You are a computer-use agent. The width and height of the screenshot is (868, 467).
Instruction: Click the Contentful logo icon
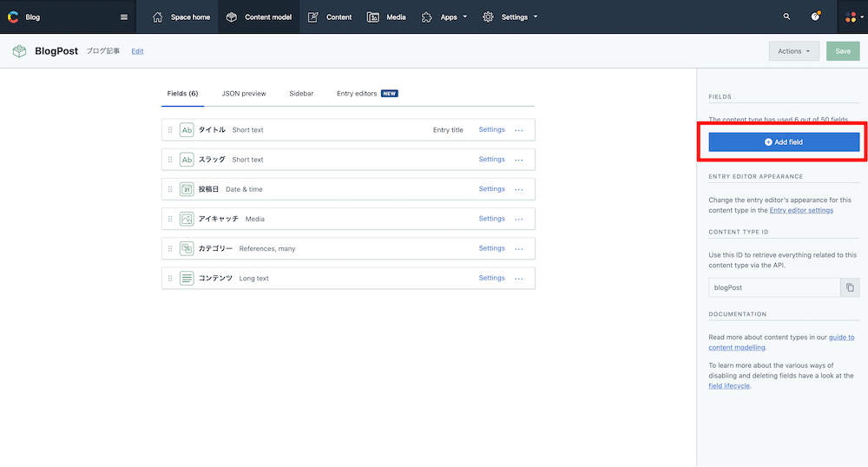[13, 17]
